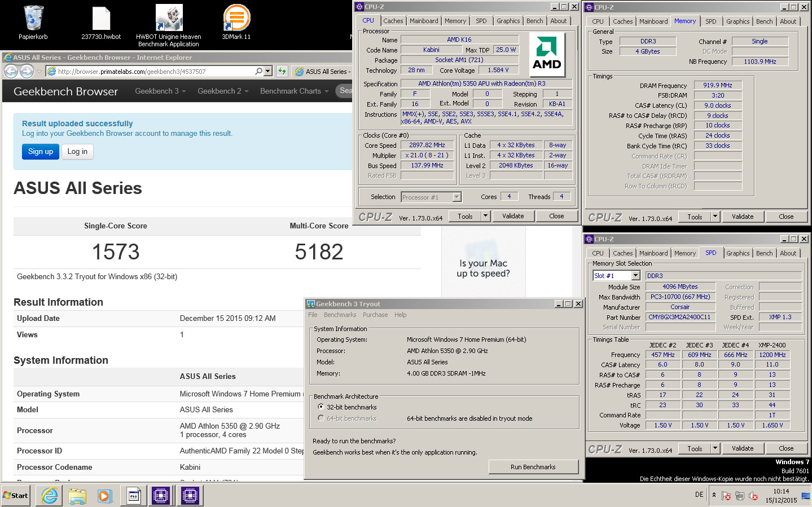Click the AMD logo in CPU-Z
This screenshot has height=507, width=812.
(x=547, y=54)
